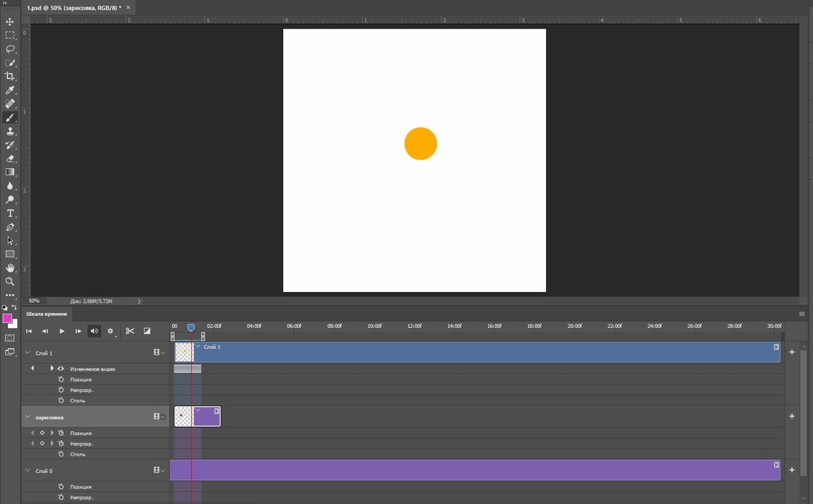Enable Стиль stopwatch for Слой 1
813x504 pixels.
tap(61, 400)
